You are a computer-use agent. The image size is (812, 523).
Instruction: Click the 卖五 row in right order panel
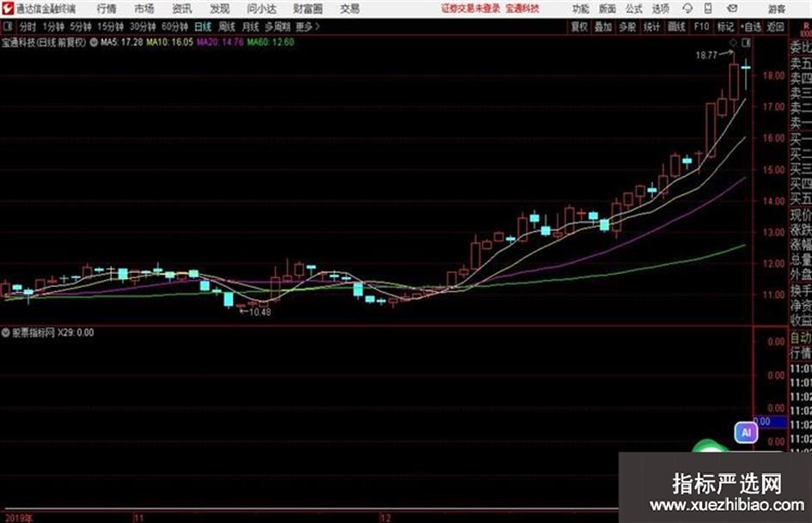801,64
